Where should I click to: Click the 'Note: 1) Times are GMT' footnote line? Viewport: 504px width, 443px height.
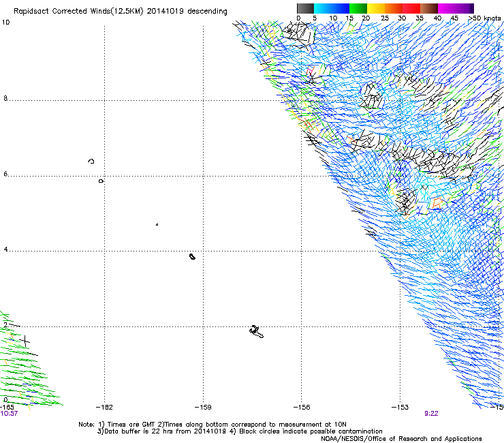point(212,425)
